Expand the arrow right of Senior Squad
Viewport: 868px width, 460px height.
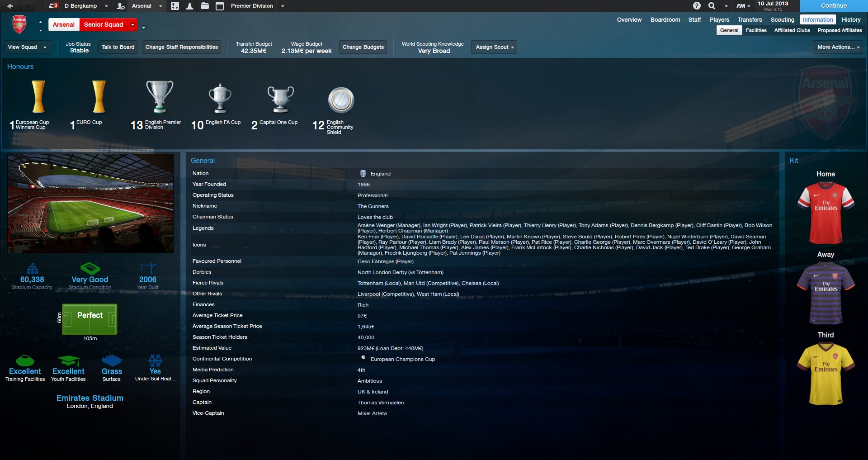point(144,28)
